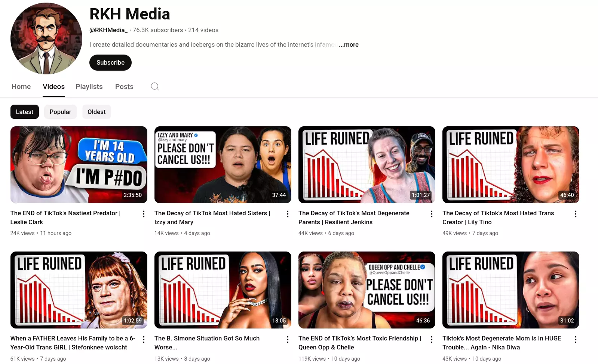Open thumbnail of B. Simone video
This screenshot has height=364, width=598.
[x=223, y=290]
